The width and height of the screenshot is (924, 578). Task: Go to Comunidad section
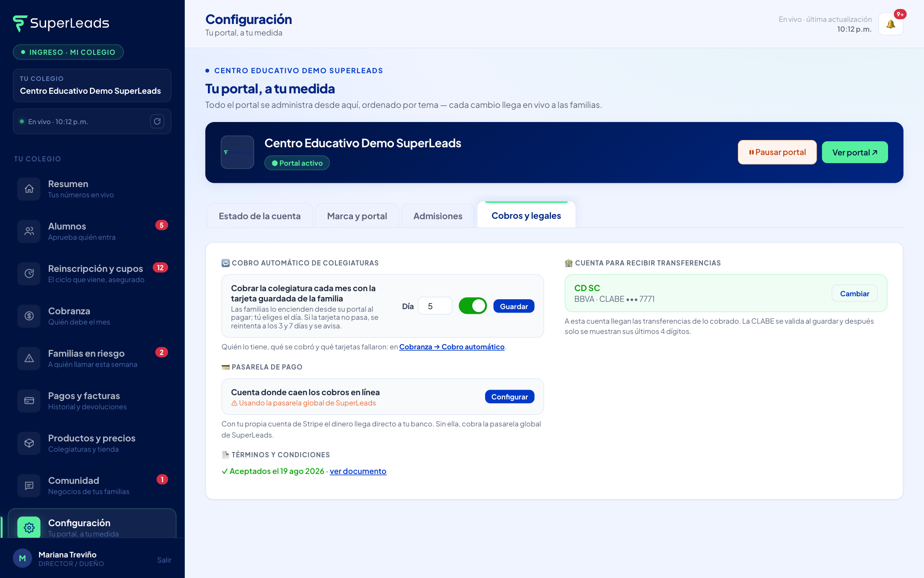click(x=92, y=486)
